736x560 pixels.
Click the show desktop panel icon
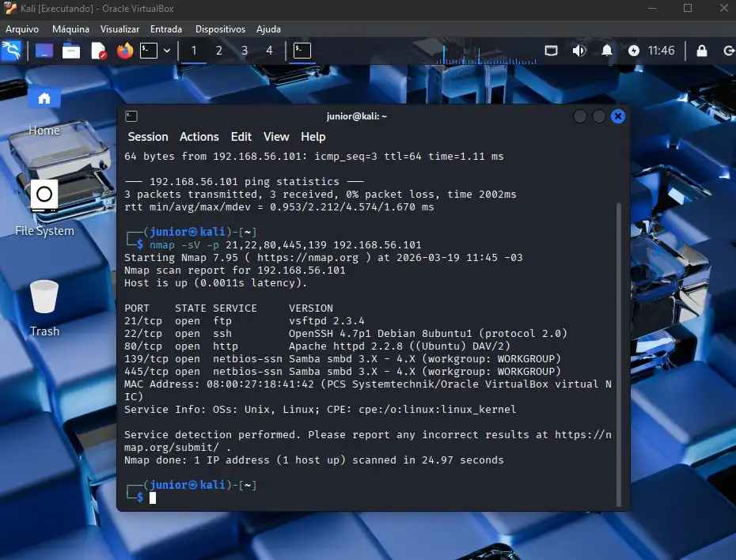point(44,51)
